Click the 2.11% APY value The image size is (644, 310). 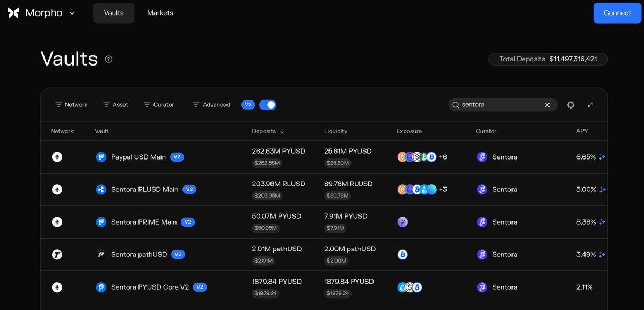584,287
